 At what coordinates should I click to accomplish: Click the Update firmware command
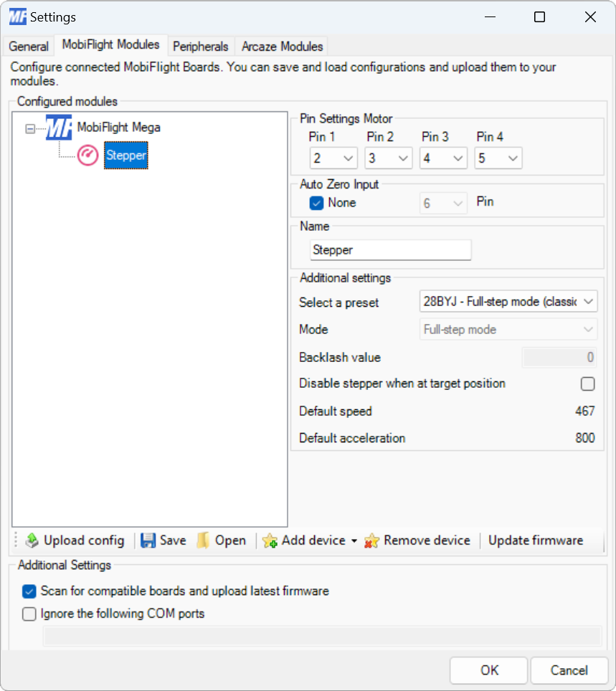[535, 540]
